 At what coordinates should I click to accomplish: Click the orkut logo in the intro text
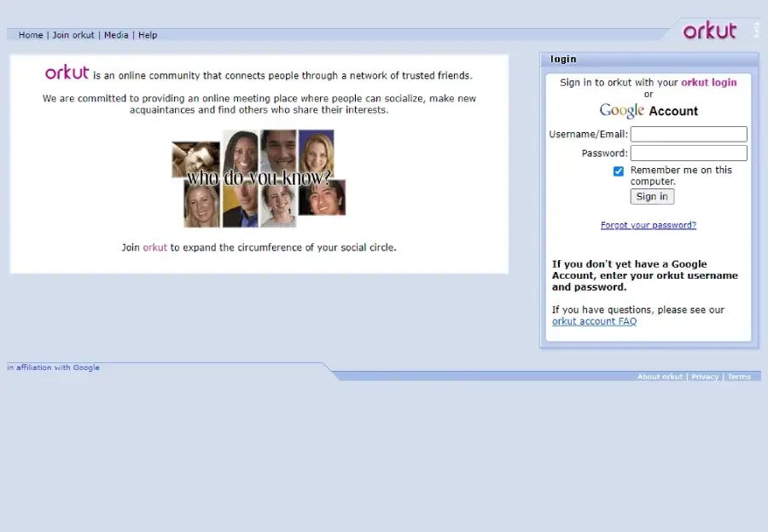[67, 72]
